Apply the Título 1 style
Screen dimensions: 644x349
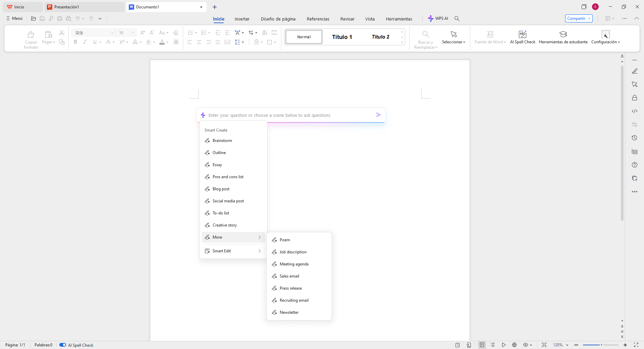[342, 37]
